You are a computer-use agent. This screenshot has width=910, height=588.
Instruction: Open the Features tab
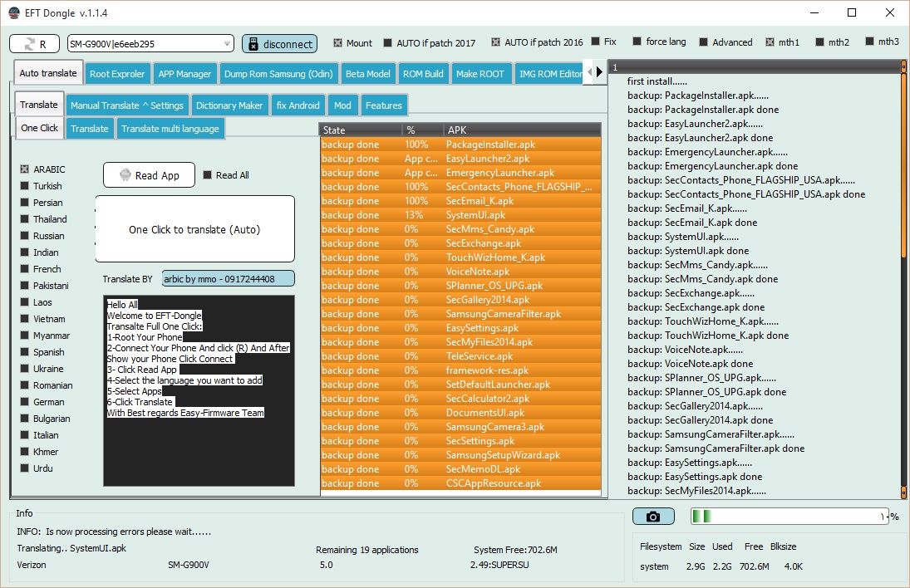384,105
